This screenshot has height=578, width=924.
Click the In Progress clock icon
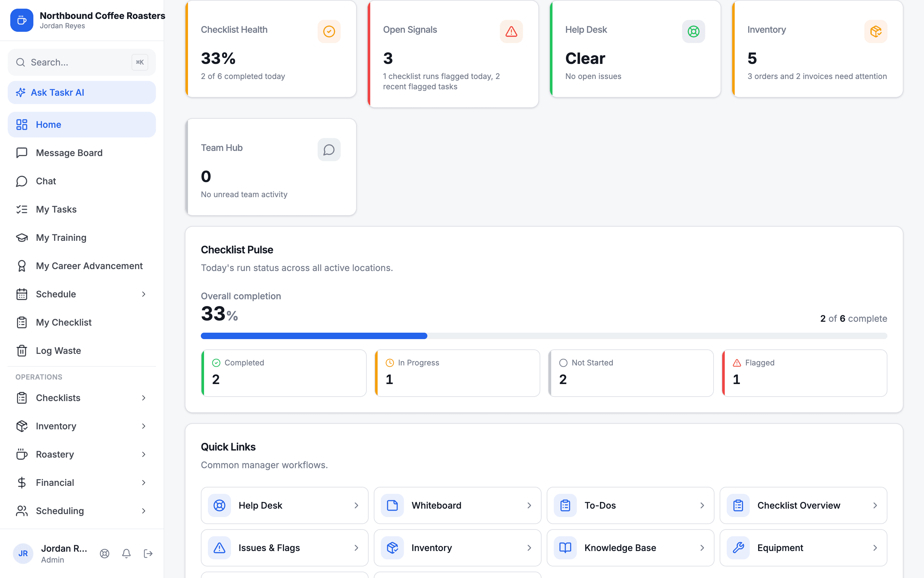tap(389, 363)
